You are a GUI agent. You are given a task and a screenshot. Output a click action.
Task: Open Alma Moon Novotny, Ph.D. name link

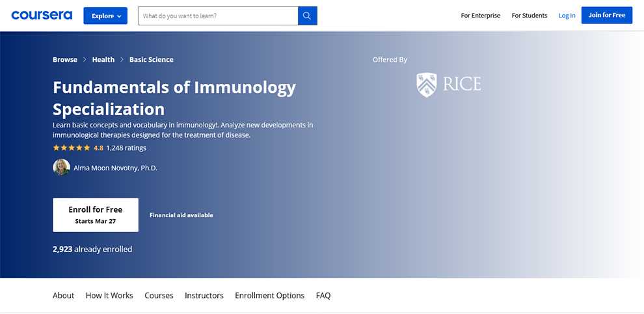pyautogui.click(x=115, y=168)
